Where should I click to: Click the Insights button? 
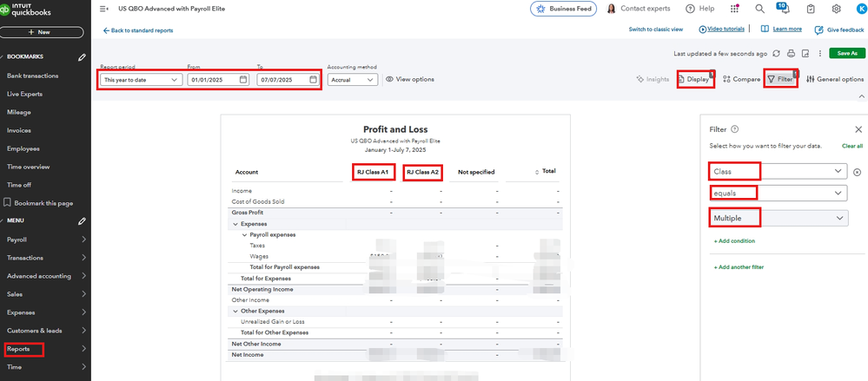[653, 79]
